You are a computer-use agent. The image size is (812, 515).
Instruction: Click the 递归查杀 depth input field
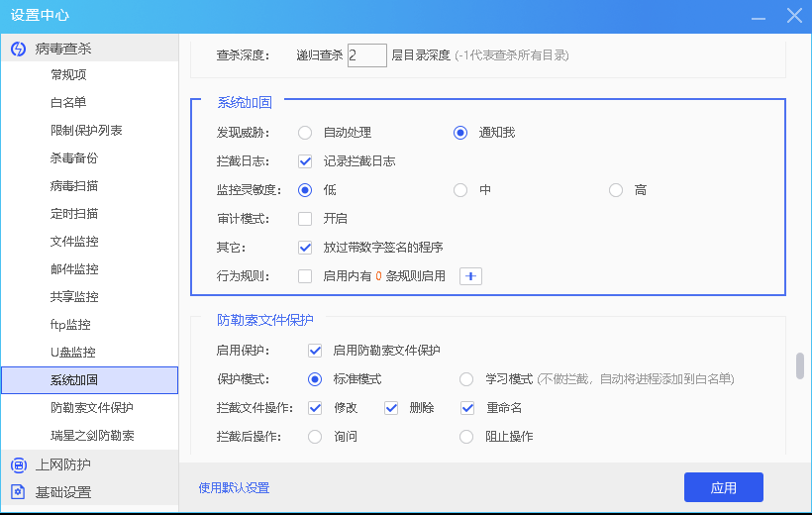pos(366,55)
